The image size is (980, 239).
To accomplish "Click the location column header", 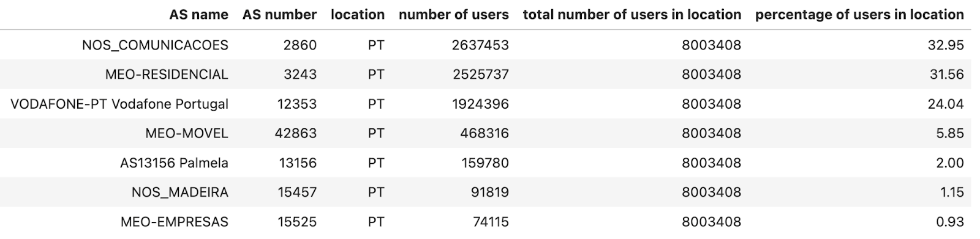I will pyautogui.click(x=358, y=15).
